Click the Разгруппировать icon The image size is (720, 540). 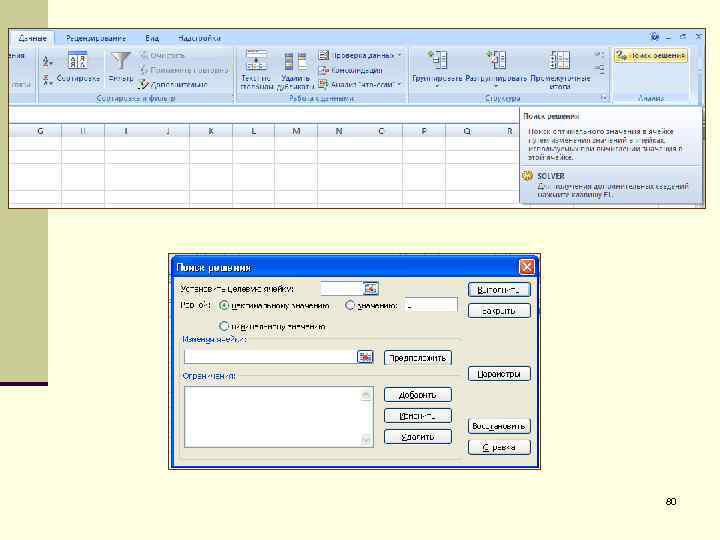pos(496,60)
